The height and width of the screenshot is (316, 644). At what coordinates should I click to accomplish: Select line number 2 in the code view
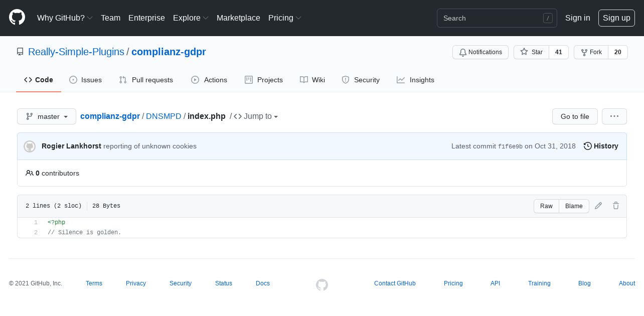[36, 233]
